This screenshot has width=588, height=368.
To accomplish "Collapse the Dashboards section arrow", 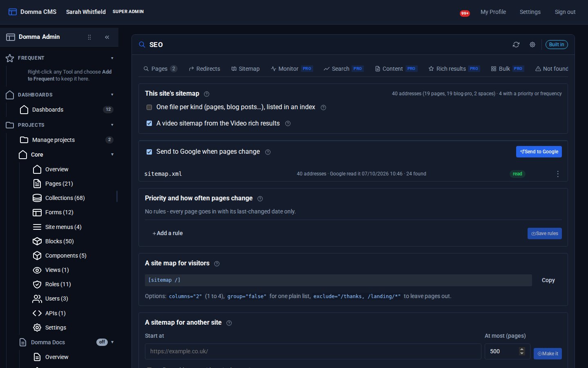I will click(x=112, y=95).
